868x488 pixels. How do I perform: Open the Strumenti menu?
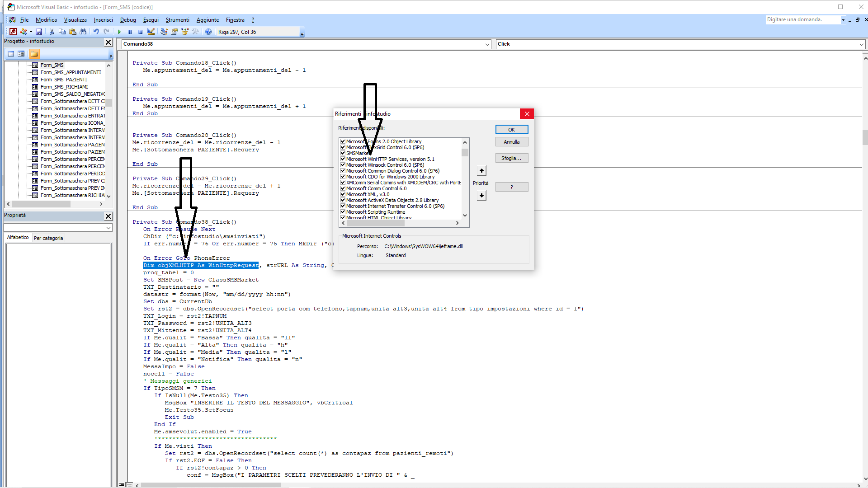pos(177,20)
